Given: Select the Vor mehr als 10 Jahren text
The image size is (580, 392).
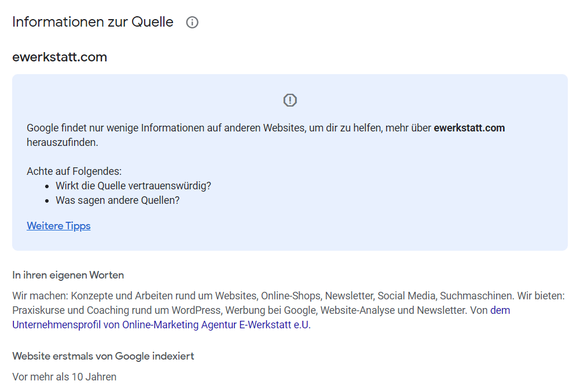Looking at the screenshot, I should pos(64,377).
